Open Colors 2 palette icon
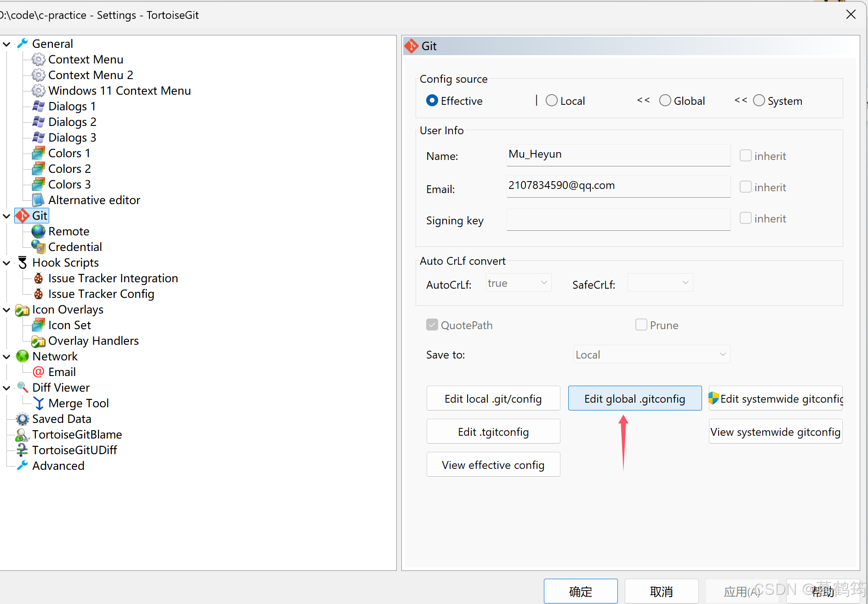 tap(39, 169)
